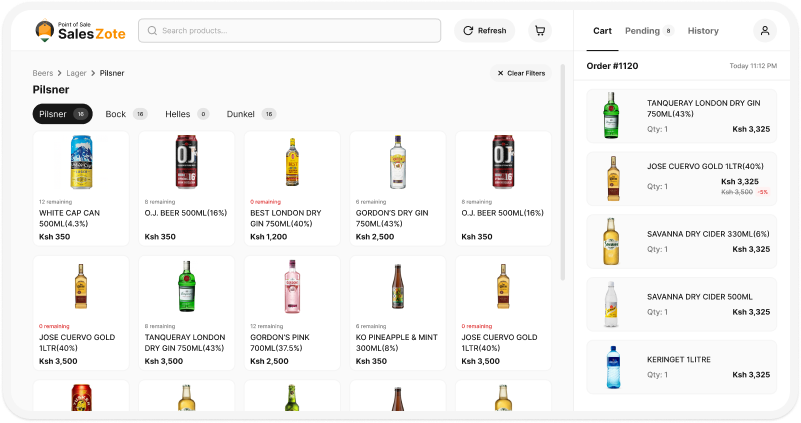Click the Jose Cuervo thumbnail in the cart

(x=613, y=178)
